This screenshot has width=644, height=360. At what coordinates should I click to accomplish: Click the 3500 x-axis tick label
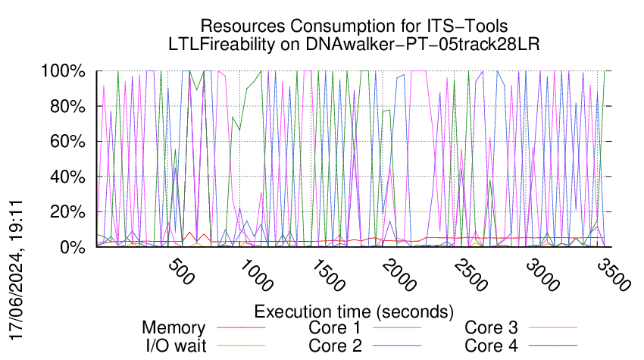click(614, 275)
